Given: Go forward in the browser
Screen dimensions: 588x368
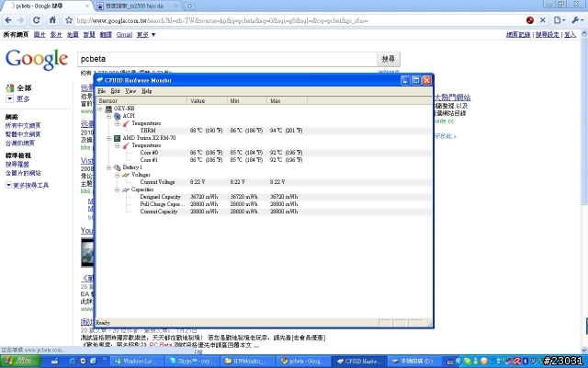Looking at the screenshot, I should (21, 20).
